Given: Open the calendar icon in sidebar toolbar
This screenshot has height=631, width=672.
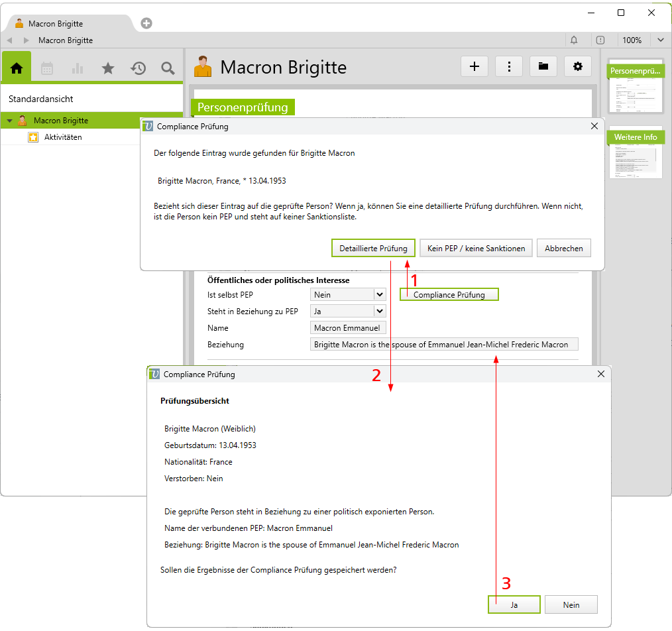Looking at the screenshot, I should 46,68.
